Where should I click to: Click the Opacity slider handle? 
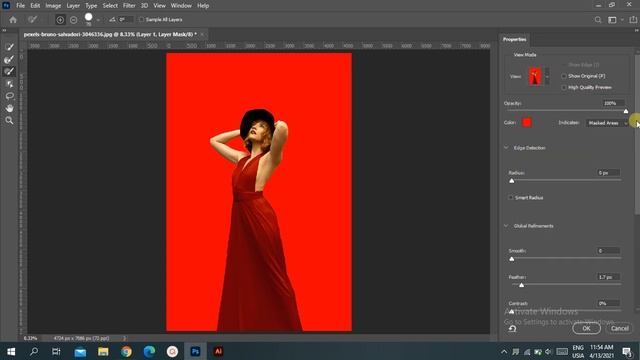[x=626, y=111]
